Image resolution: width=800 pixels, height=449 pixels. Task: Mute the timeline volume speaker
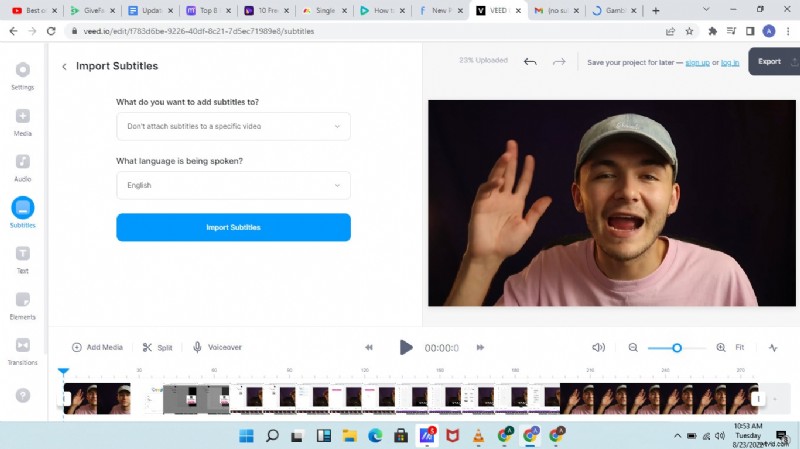(x=598, y=347)
